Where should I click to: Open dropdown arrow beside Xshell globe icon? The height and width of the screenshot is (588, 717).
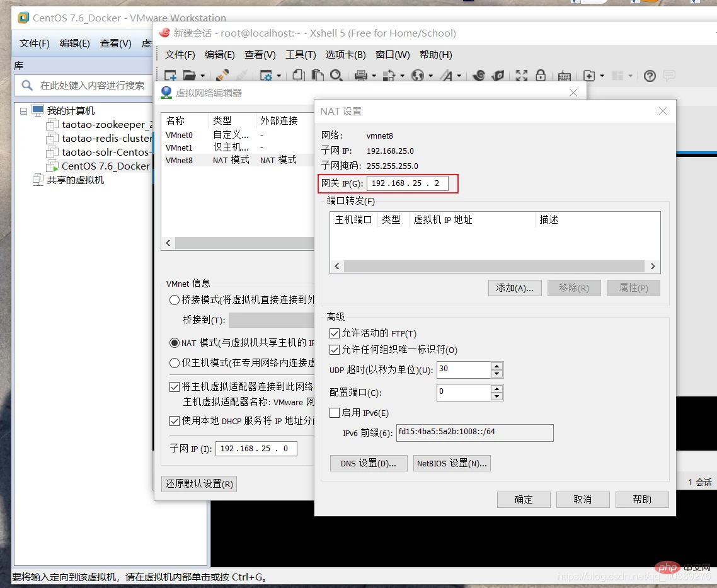tap(430, 76)
